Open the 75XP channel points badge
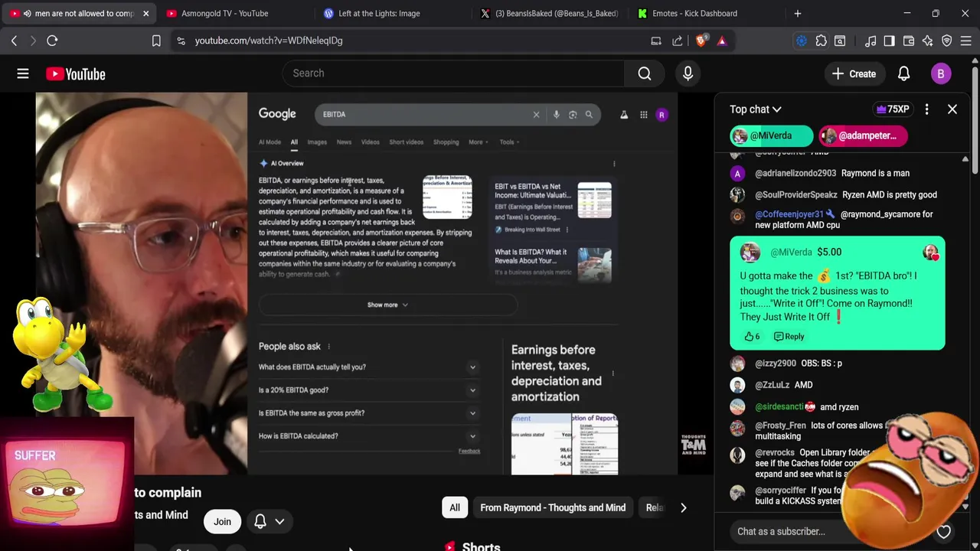 coord(894,109)
